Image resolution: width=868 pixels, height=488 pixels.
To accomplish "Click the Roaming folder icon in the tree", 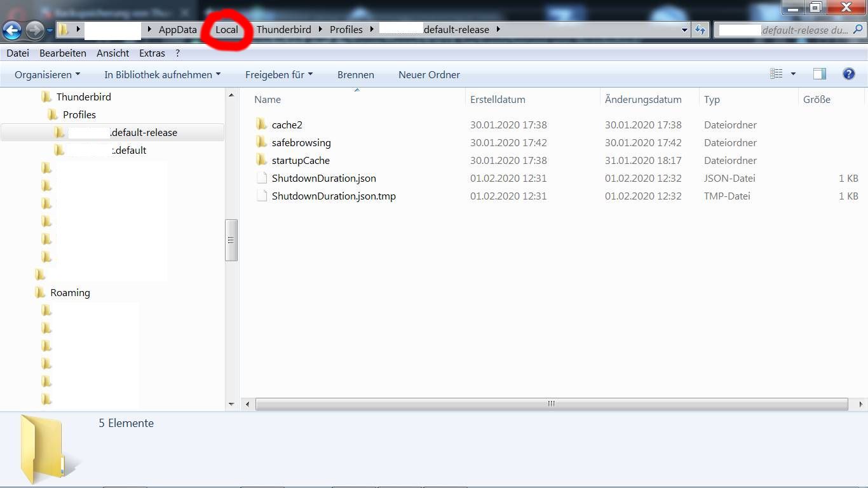I will [41, 292].
